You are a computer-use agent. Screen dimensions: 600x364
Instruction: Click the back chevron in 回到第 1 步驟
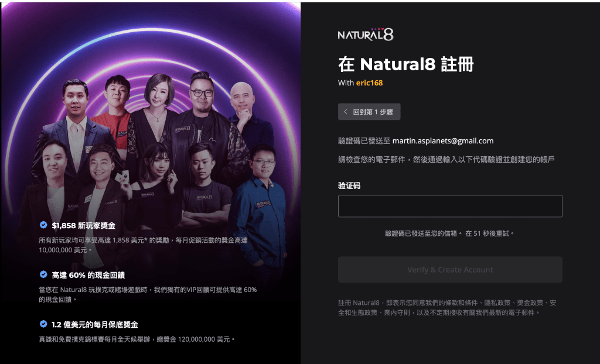[346, 112]
